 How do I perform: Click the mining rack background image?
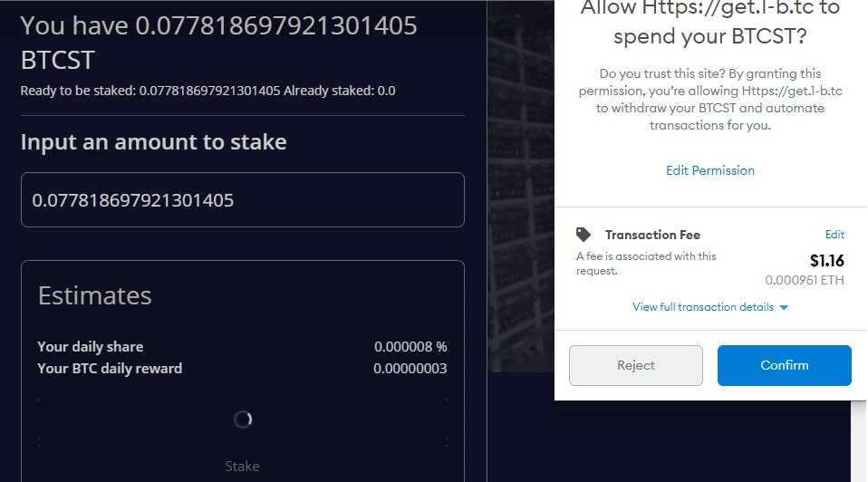tap(520, 186)
